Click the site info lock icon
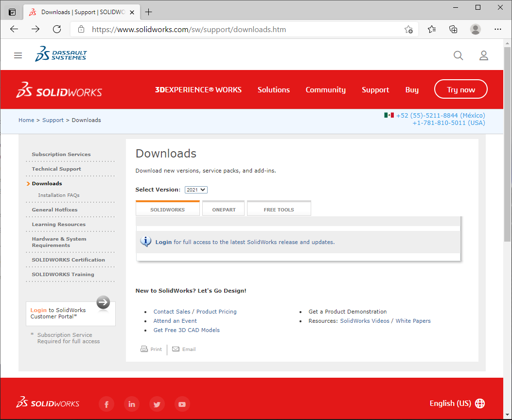 point(81,29)
